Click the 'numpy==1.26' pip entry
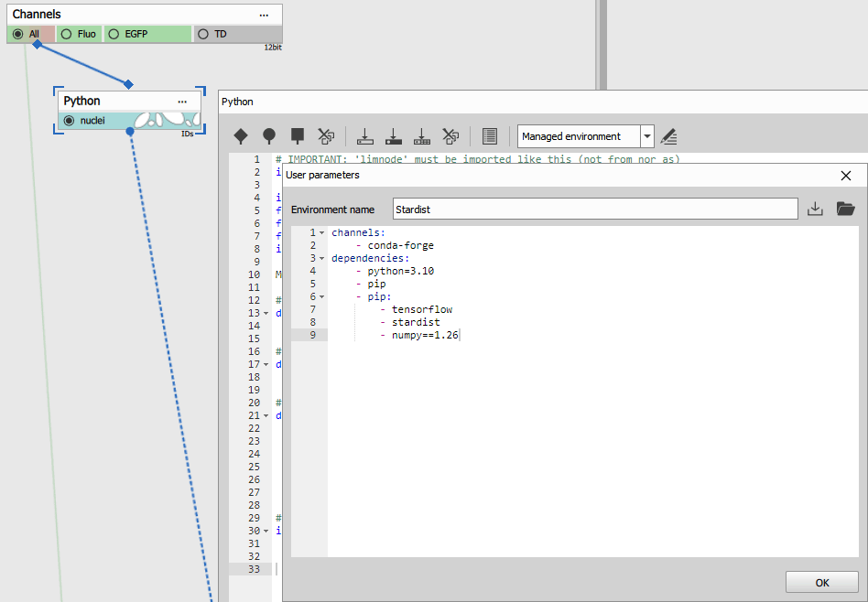The width and height of the screenshot is (868, 602). pos(425,335)
